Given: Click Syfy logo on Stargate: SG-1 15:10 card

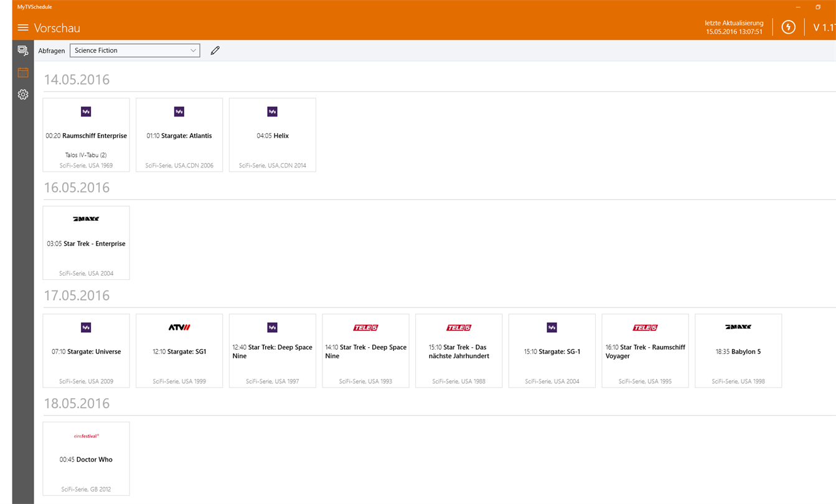Looking at the screenshot, I should tap(552, 327).
